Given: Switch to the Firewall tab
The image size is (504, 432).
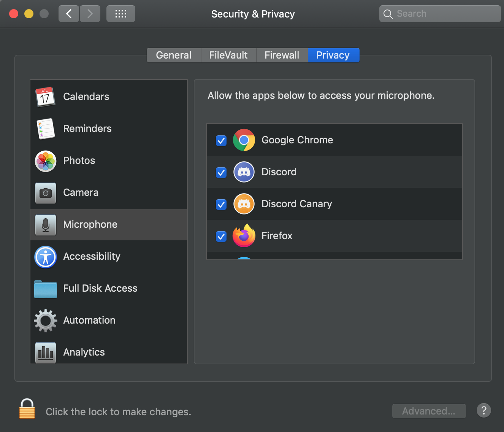Looking at the screenshot, I should coord(282,55).
